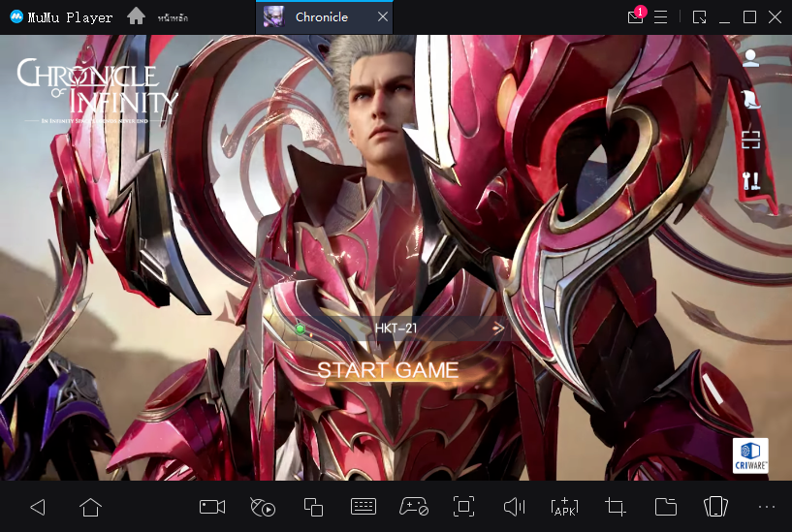
Task: Open the in-game repair tools icon
Action: pos(750,181)
